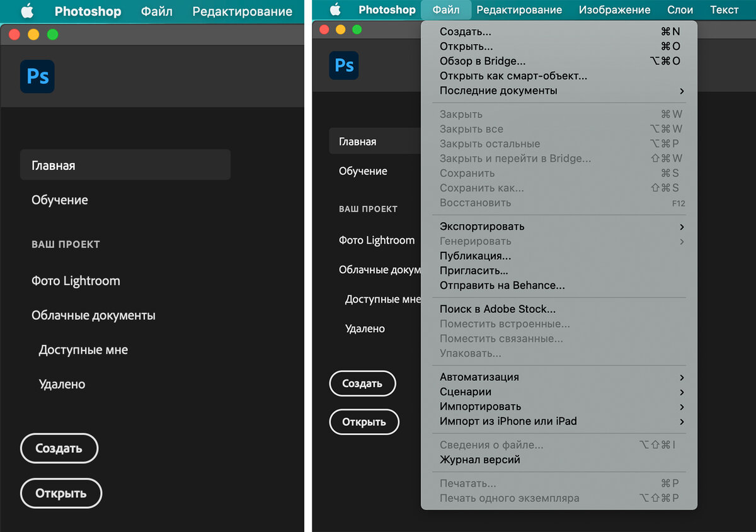Open the Изображение menu
This screenshot has height=532, width=756.
[x=614, y=10]
